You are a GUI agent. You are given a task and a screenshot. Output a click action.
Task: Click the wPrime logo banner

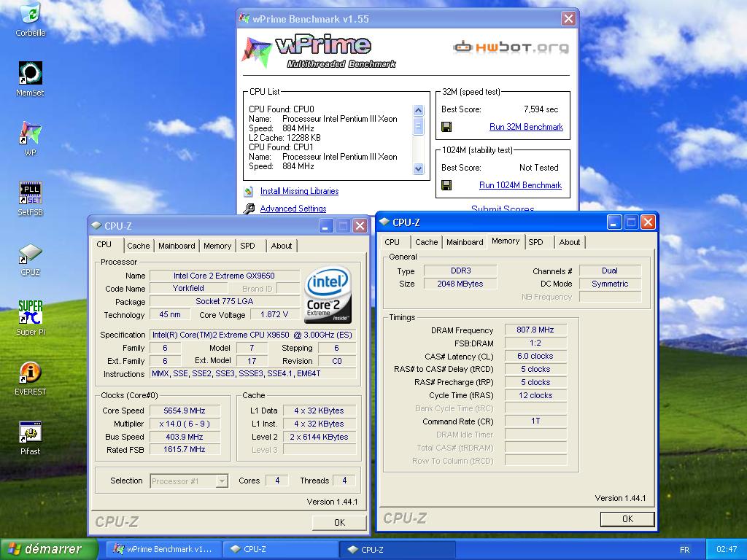320,52
